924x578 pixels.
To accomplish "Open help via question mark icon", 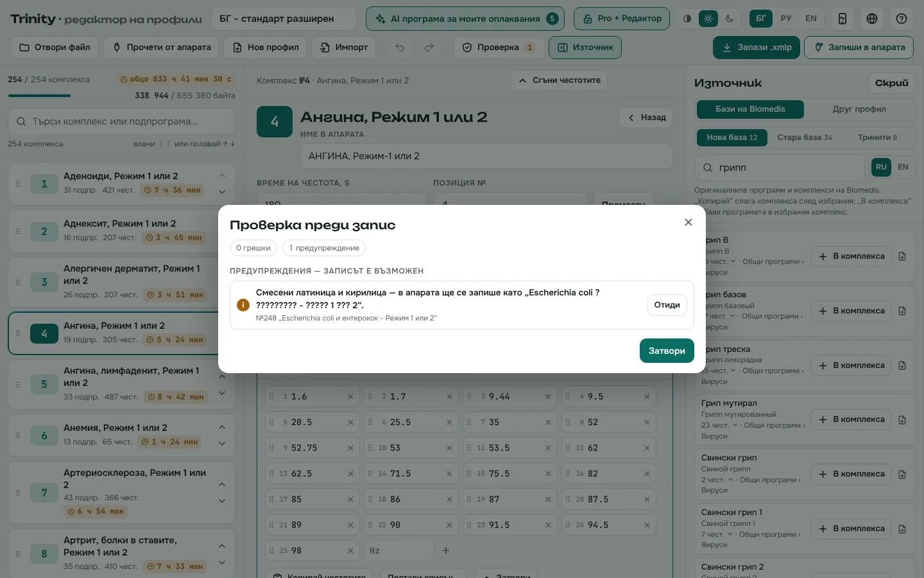I will [902, 19].
